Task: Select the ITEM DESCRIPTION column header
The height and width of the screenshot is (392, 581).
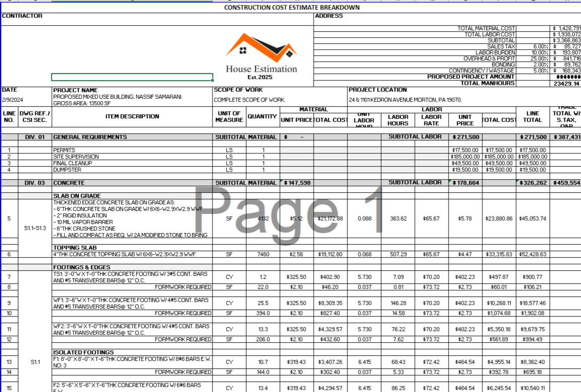Action: coord(132,116)
